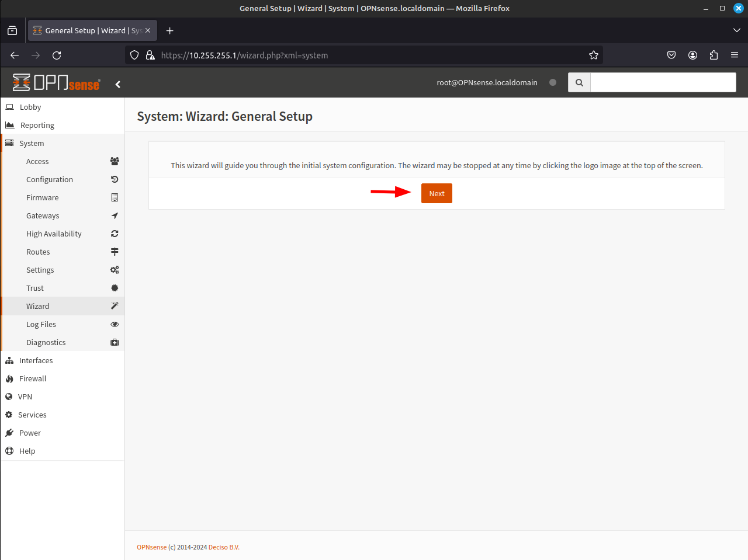The height and width of the screenshot is (560, 748).
Task: Follow the OPNsense footer link
Action: tap(152, 547)
